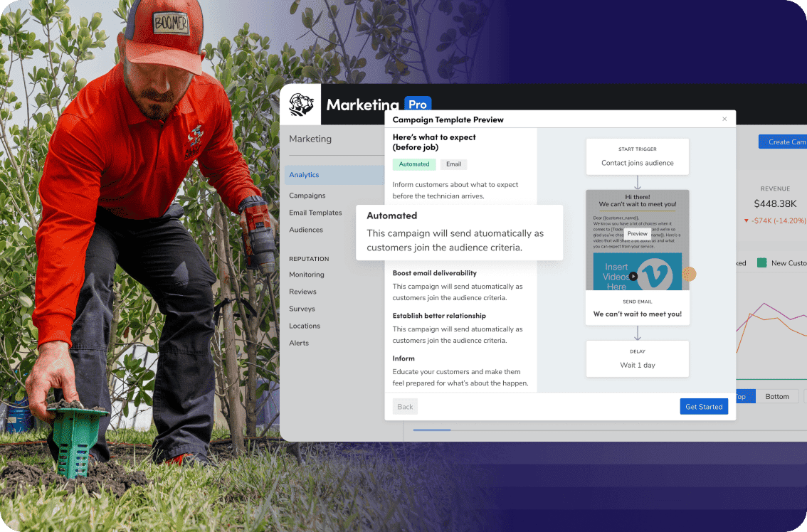Click the Back button in dialog
The width and height of the screenshot is (807, 532).
(x=405, y=406)
